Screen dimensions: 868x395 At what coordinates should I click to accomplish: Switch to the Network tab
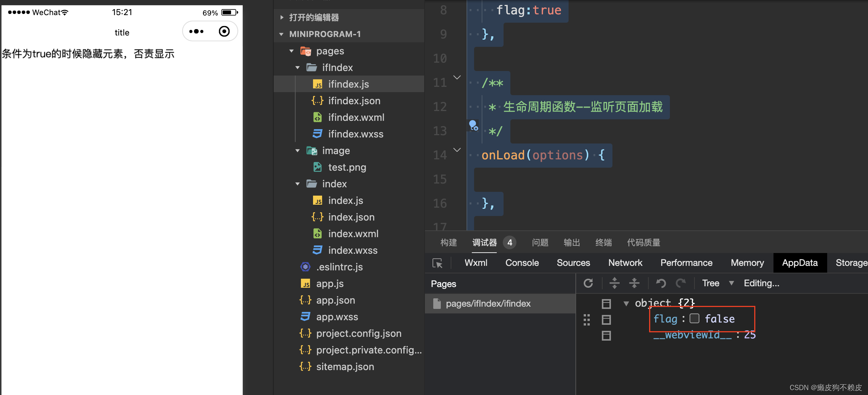coord(625,262)
